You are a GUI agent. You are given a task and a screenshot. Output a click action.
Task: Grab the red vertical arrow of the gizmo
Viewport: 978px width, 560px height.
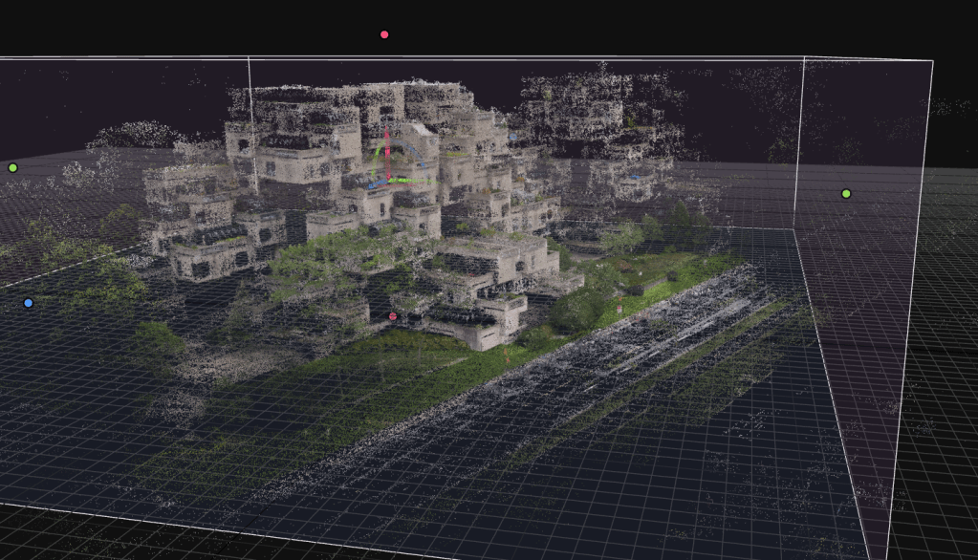click(x=387, y=148)
